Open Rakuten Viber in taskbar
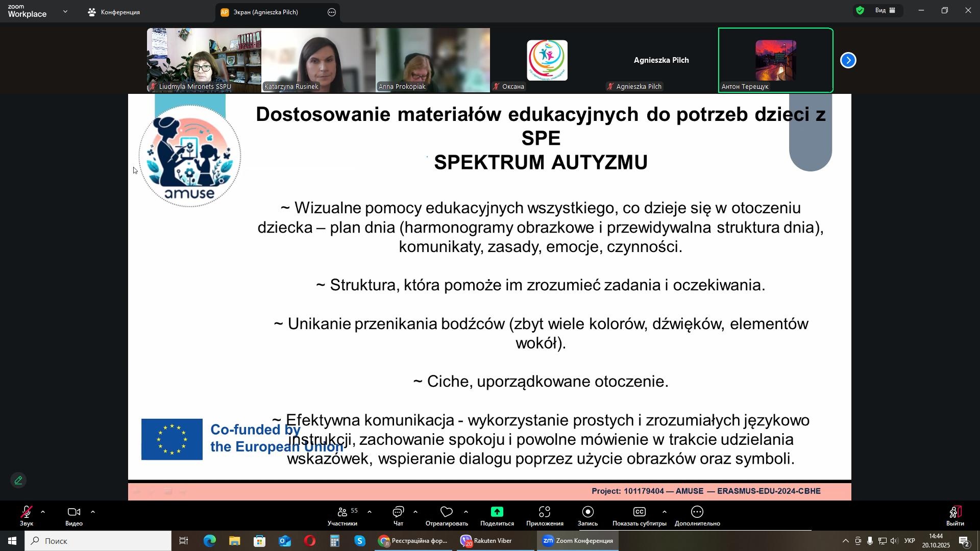This screenshot has height=551, width=980. click(x=486, y=541)
